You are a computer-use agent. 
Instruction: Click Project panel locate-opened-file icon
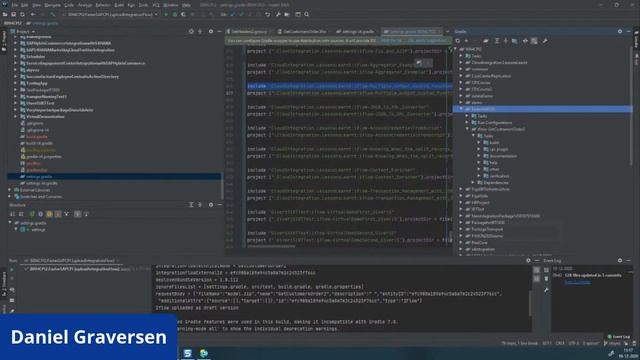point(191,31)
